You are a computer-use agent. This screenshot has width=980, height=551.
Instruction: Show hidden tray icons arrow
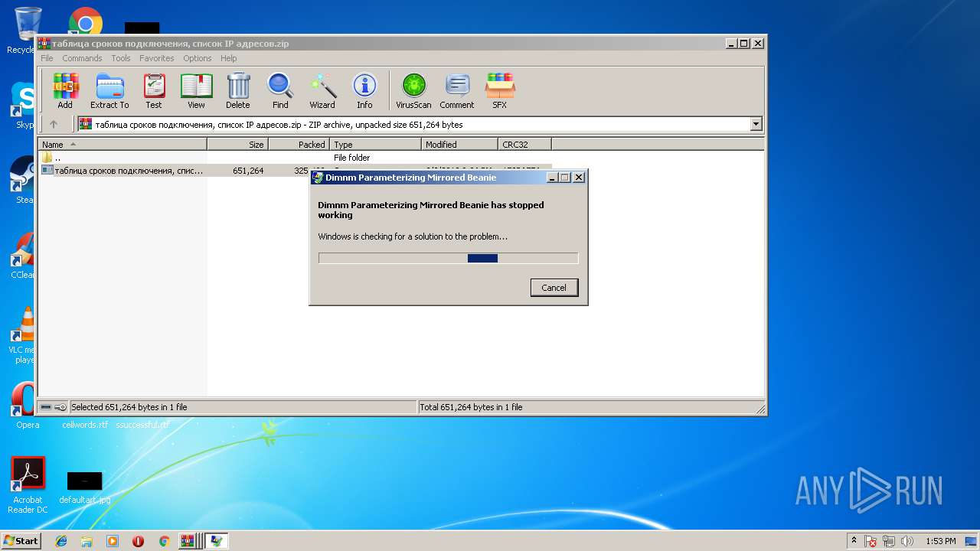[x=854, y=541]
